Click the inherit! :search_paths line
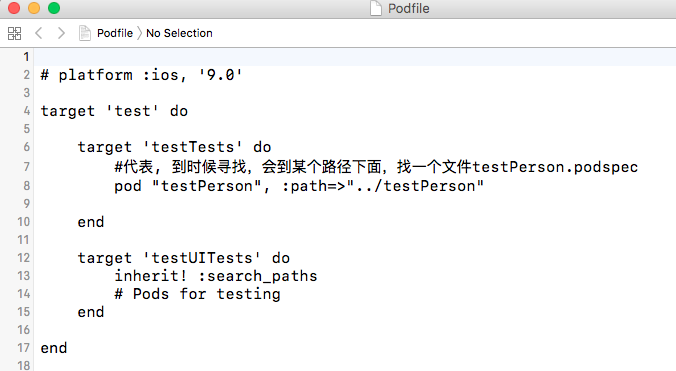This screenshot has width=676, height=371. [x=216, y=276]
